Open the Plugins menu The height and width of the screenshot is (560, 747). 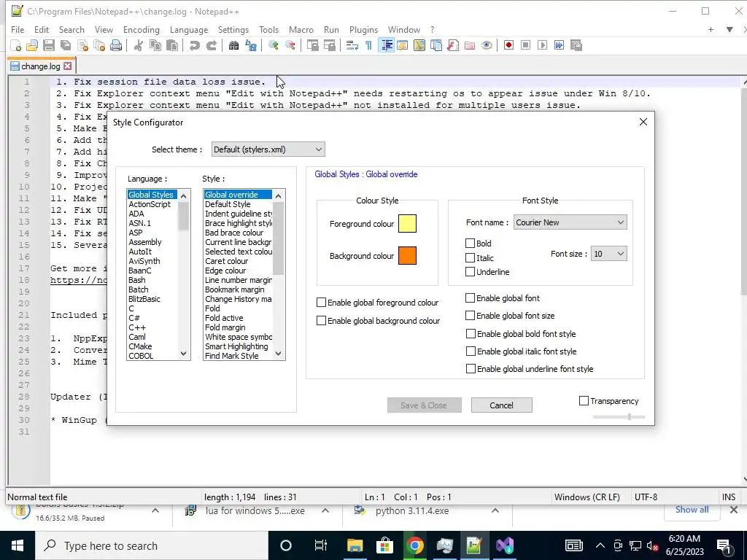pos(363,29)
